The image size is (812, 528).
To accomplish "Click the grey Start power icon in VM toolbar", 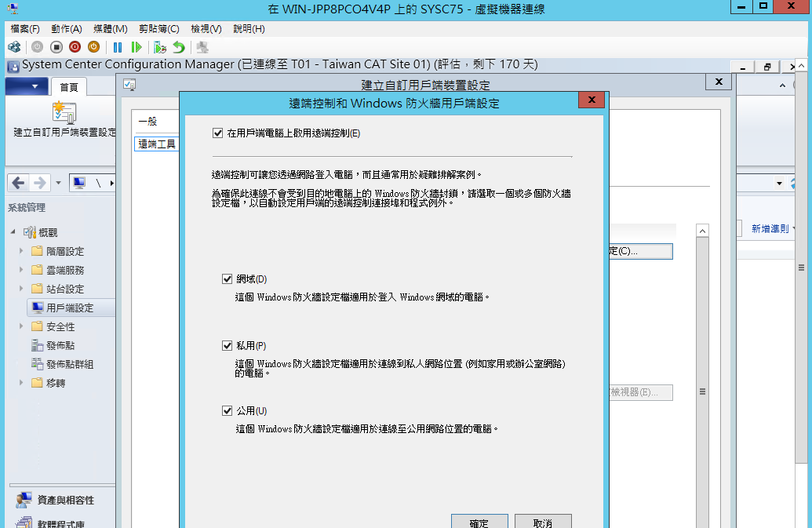I will 38,47.
